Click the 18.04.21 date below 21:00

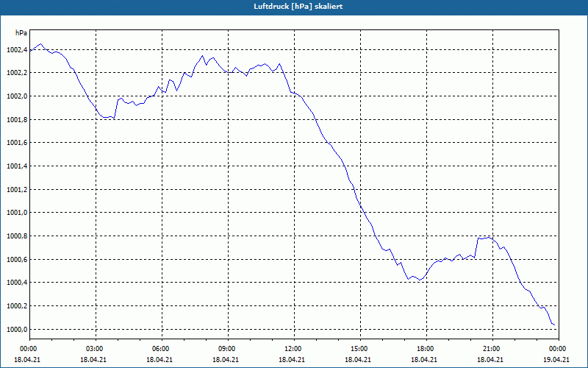[x=490, y=359]
